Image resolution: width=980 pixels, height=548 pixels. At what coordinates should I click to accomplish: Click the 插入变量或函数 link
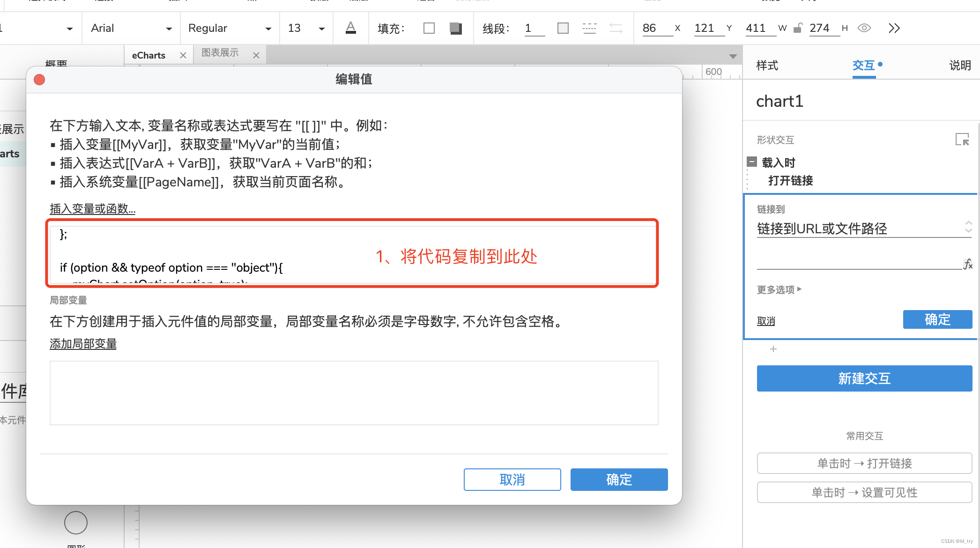point(93,209)
